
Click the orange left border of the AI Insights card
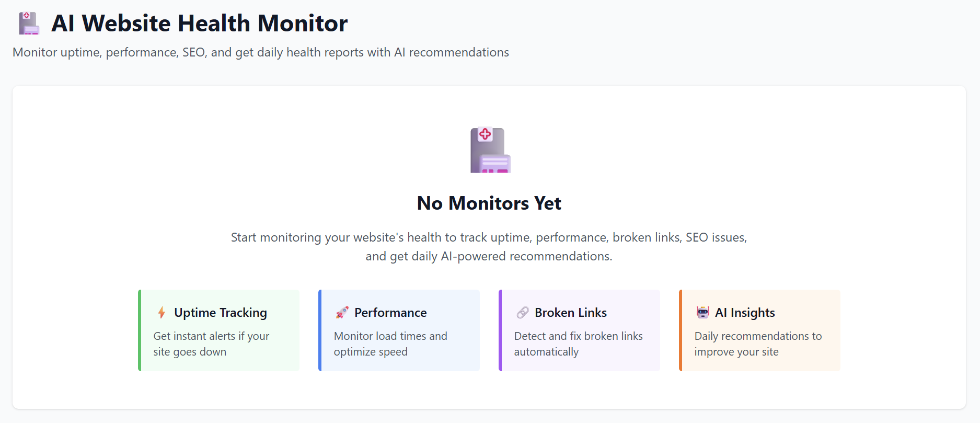(x=681, y=330)
